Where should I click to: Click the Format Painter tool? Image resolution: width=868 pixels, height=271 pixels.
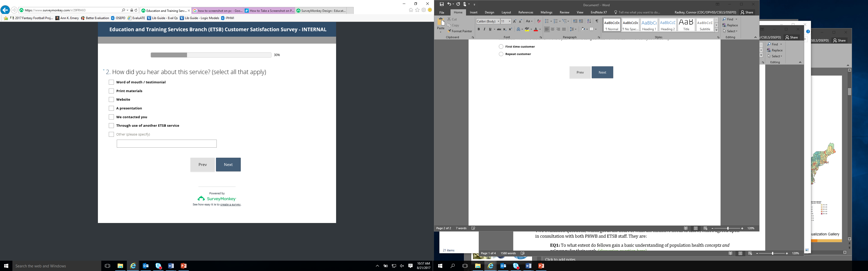[460, 31]
